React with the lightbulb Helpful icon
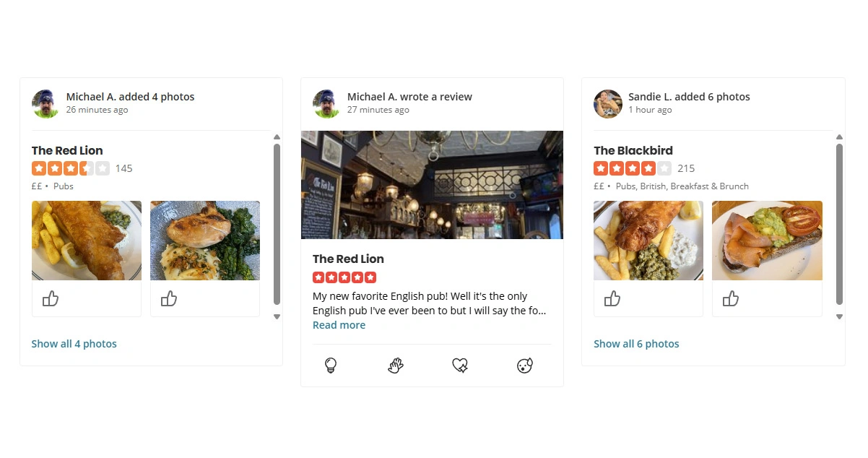 (x=331, y=366)
